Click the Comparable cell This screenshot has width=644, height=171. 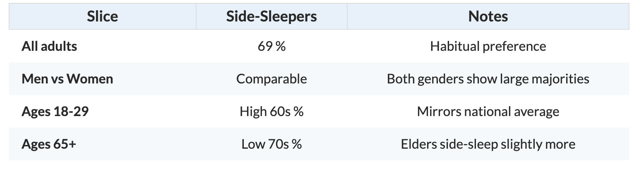click(272, 78)
